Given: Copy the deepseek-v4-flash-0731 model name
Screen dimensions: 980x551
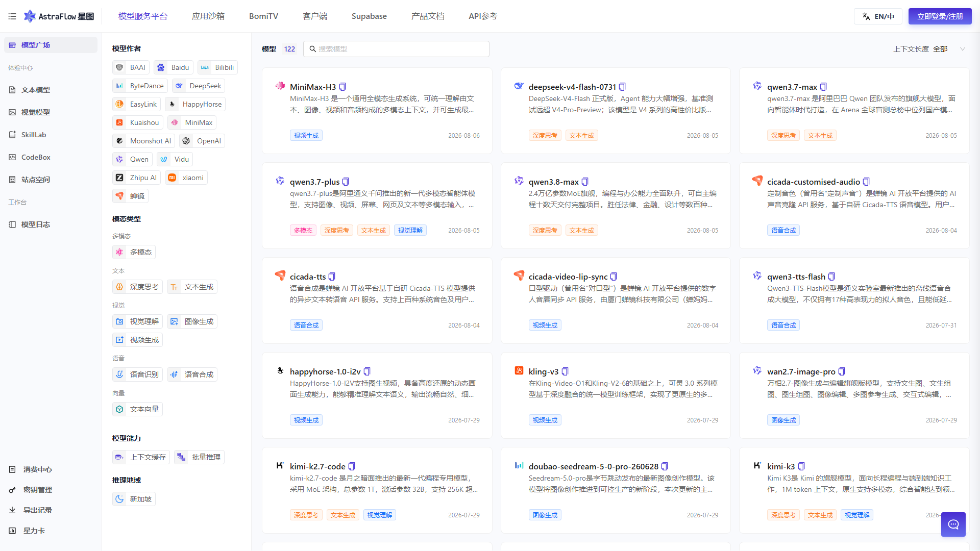Looking at the screenshot, I should pyautogui.click(x=622, y=87).
